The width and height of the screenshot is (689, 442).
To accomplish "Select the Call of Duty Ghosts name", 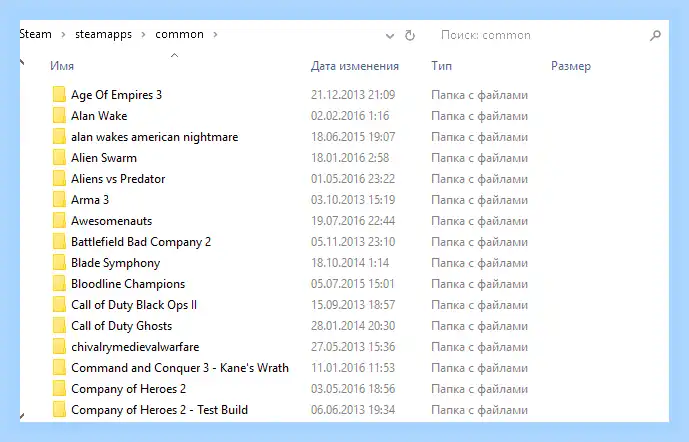I will click(121, 326).
